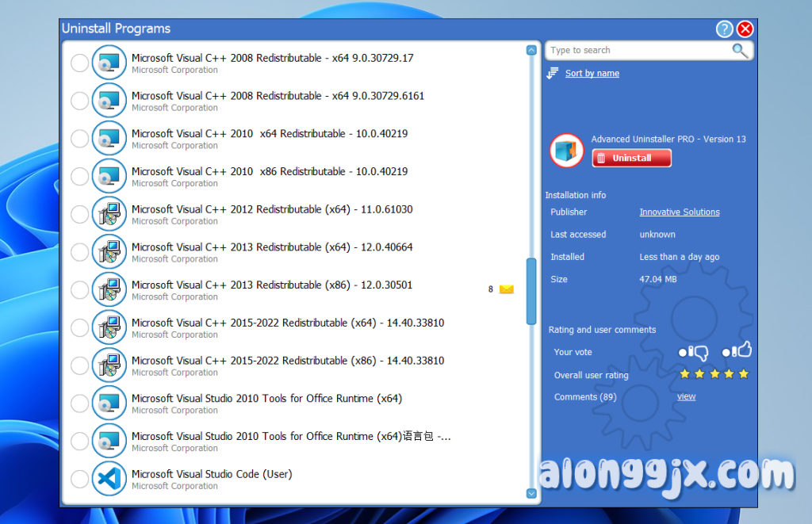Image resolution: width=812 pixels, height=524 pixels.
Task: Open the Innovative Solutions publisher link
Action: coord(680,212)
